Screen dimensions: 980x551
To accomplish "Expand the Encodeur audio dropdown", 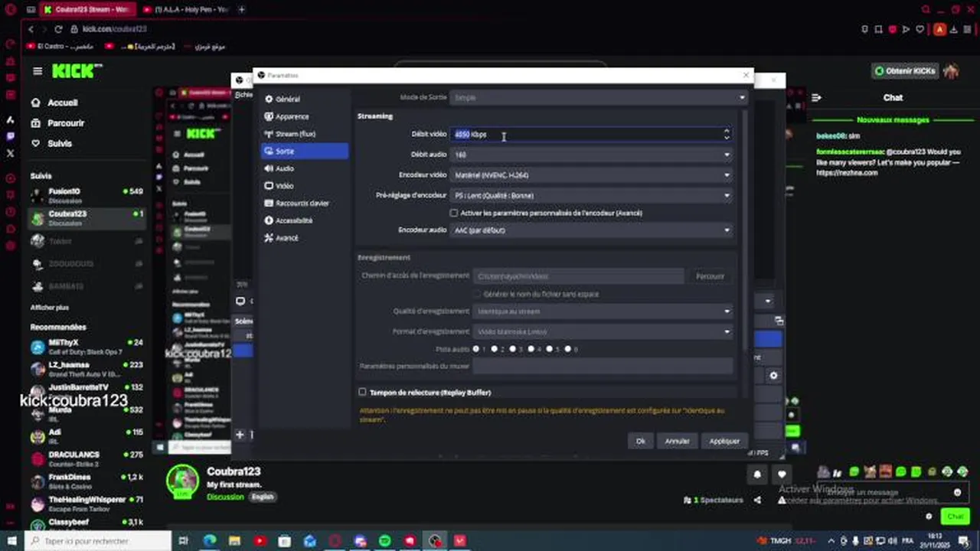I will point(591,230).
